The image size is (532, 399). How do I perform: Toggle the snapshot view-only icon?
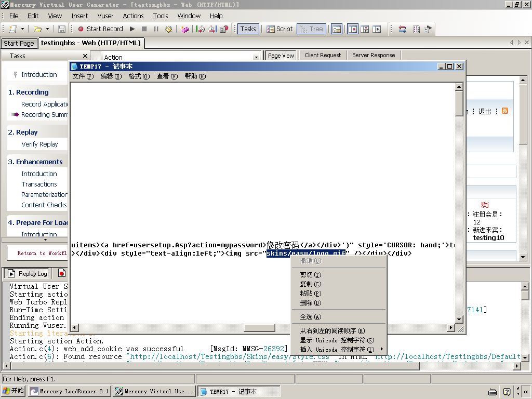(x=353, y=29)
